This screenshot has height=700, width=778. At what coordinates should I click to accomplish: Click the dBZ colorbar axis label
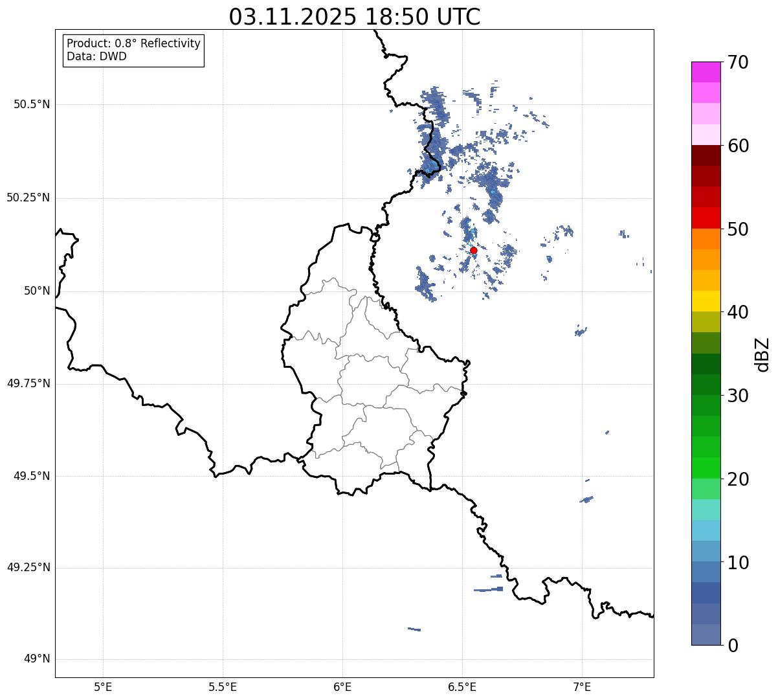(x=762, y=354)
